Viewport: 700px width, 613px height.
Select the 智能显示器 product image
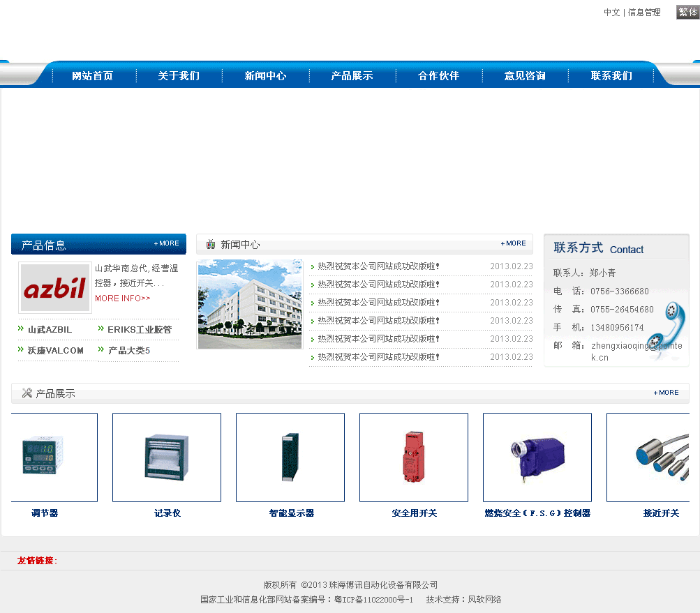(x=290, y=457)
